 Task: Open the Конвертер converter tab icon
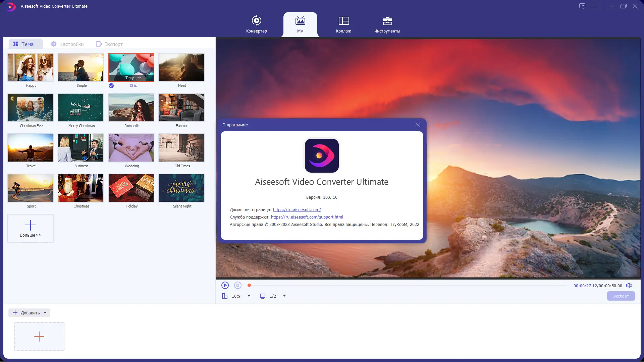(x=256, y=21)
